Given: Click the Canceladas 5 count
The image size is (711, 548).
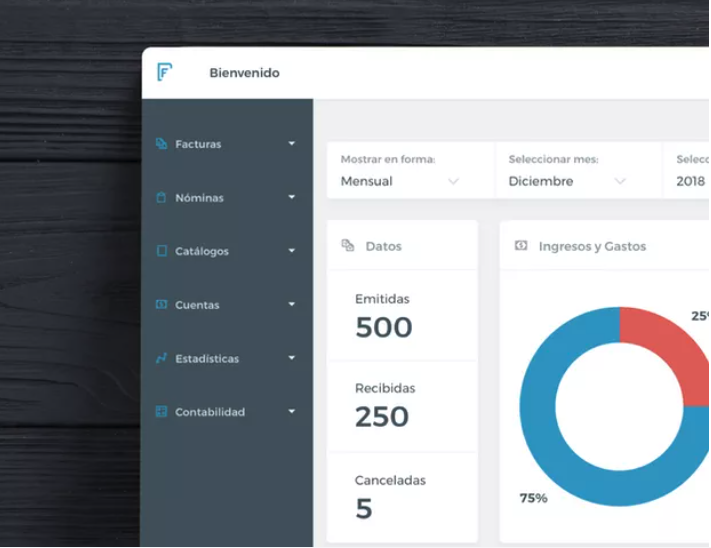Looking at the screenshot, I should 364,509.
